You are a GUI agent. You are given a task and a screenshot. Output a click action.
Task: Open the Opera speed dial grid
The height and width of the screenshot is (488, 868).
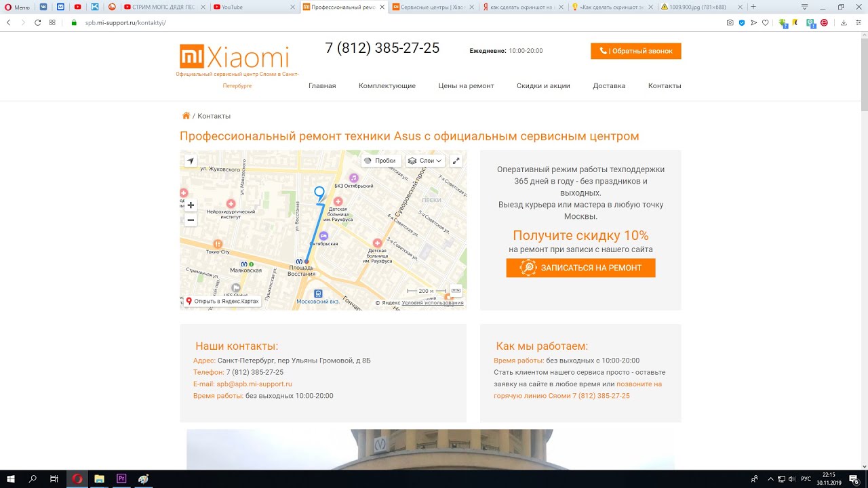pos(52,22)
